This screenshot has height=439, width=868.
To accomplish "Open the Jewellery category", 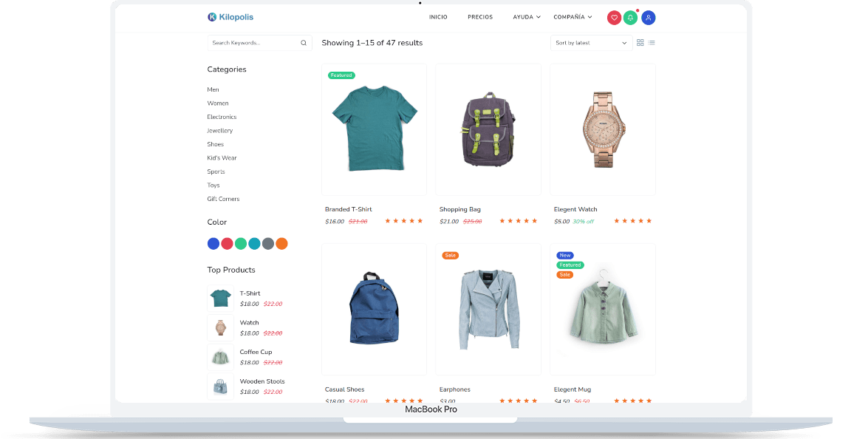I will click(219, 131).
